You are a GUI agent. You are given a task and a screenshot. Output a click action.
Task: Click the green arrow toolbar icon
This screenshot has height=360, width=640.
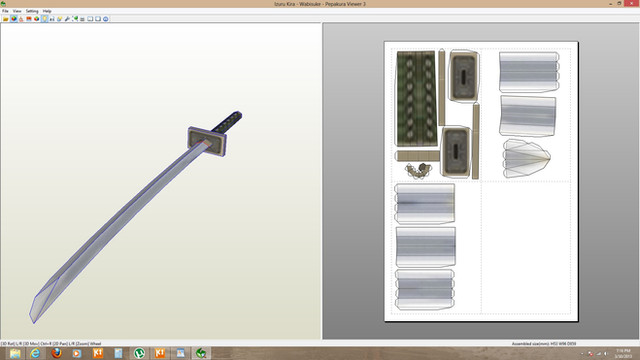75,19
